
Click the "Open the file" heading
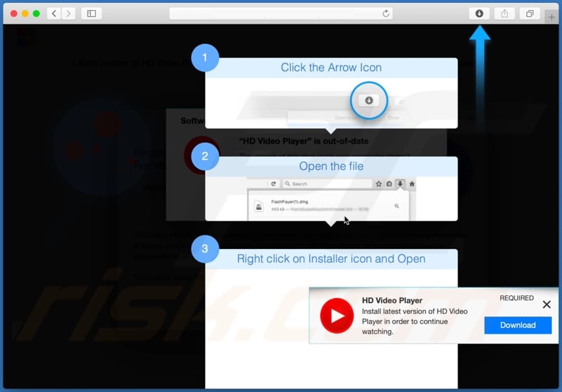(332, 166)
